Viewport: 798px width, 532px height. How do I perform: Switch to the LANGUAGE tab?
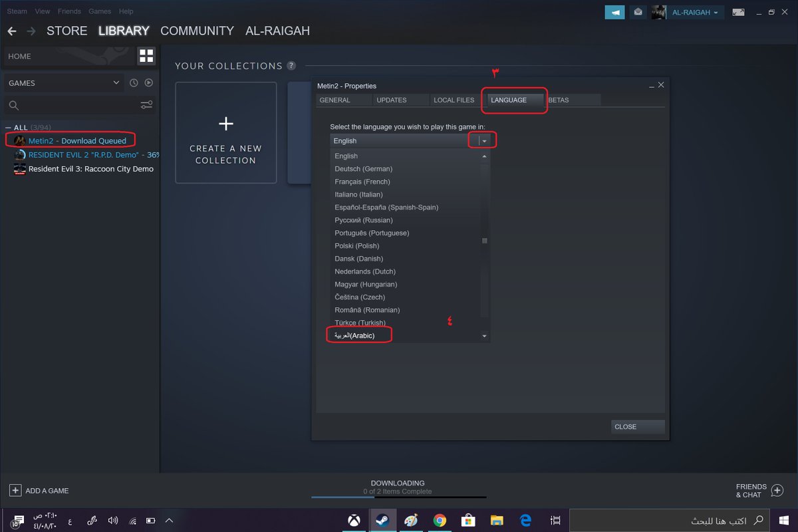pyautogui.click(x=514, y=100)
